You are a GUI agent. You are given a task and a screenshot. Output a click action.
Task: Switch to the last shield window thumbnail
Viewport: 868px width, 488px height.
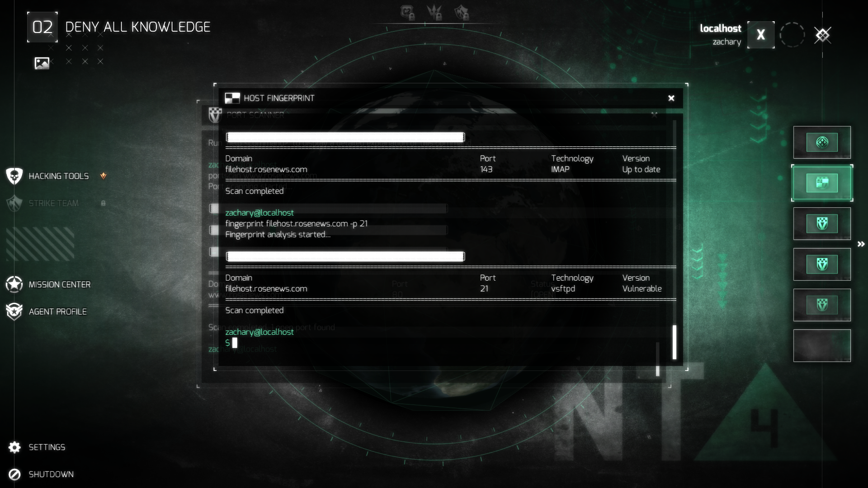point(822,305)
